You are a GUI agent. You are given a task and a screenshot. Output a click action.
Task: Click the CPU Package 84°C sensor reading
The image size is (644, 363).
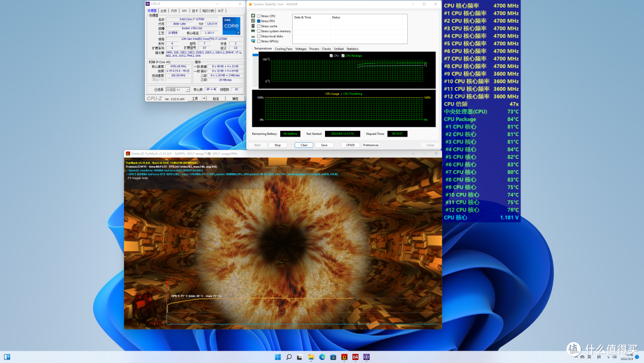[x=481, y=119]
